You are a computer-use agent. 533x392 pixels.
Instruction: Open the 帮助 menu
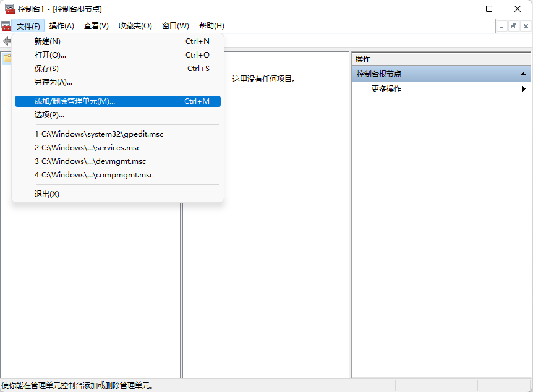(x=211, y=26)
